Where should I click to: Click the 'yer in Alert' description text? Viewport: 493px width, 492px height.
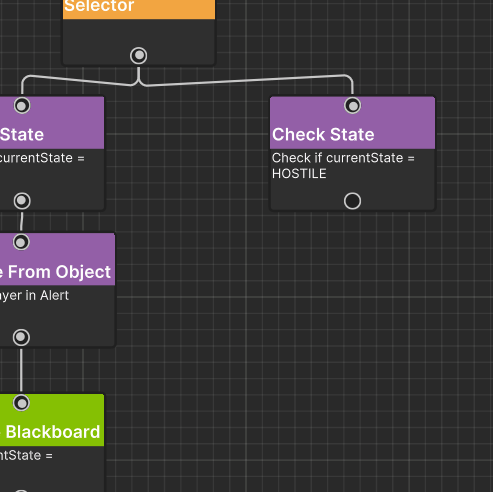(x=34, y=295)
